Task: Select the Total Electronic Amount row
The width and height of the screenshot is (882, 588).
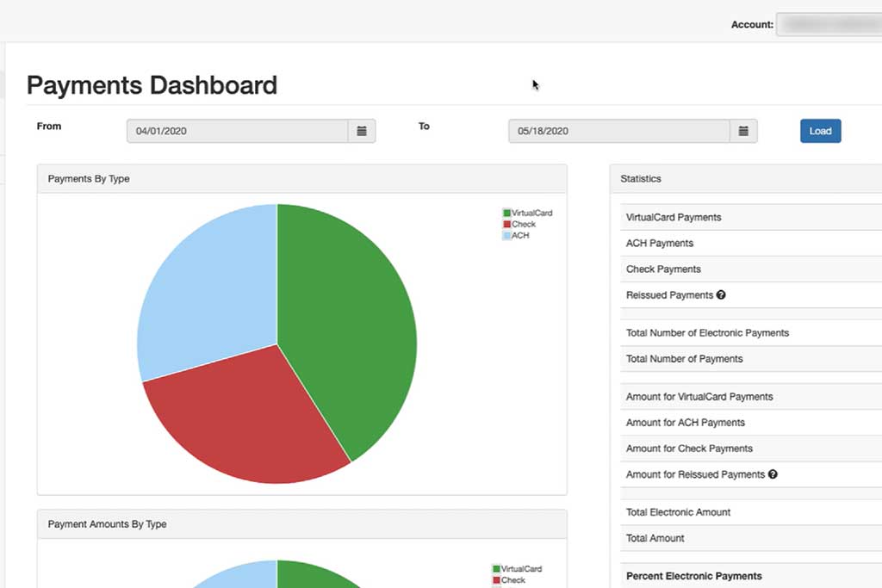Action: pyautogui.click(x=751, y=512)
